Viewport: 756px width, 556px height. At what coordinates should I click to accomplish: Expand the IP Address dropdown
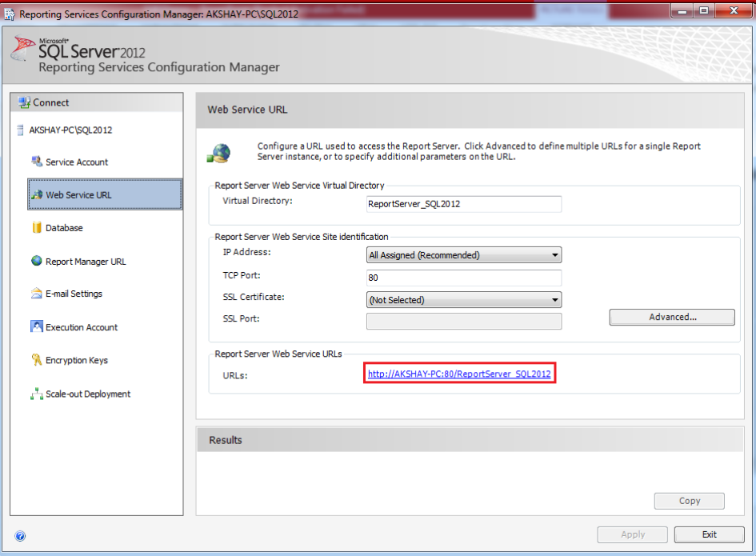[x=464, y=255]
